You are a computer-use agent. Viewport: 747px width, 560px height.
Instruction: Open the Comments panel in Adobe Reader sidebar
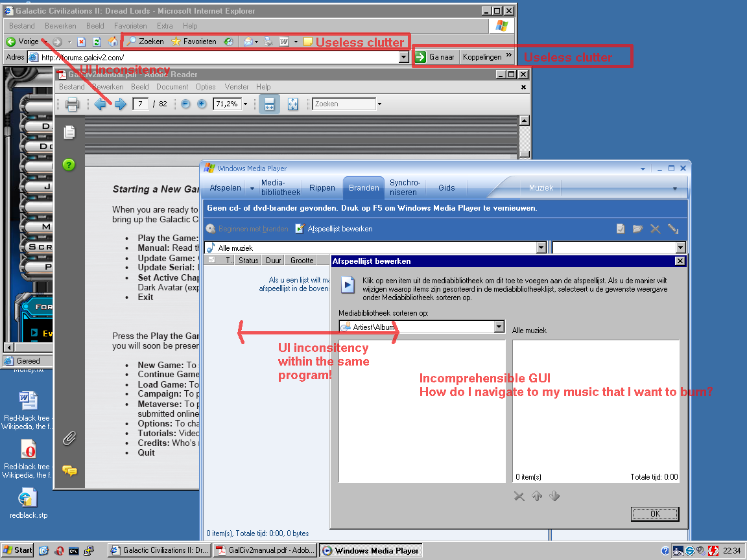pos(69,471)
